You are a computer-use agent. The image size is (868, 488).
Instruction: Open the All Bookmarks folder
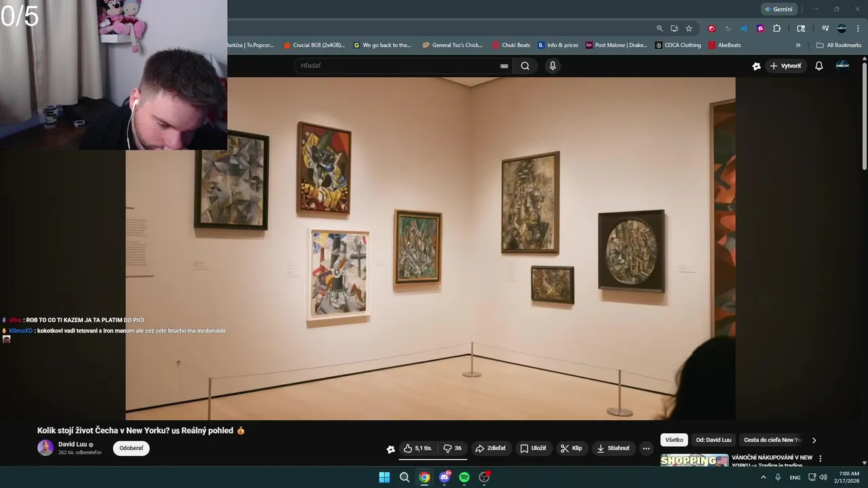[x=839, y=45]
